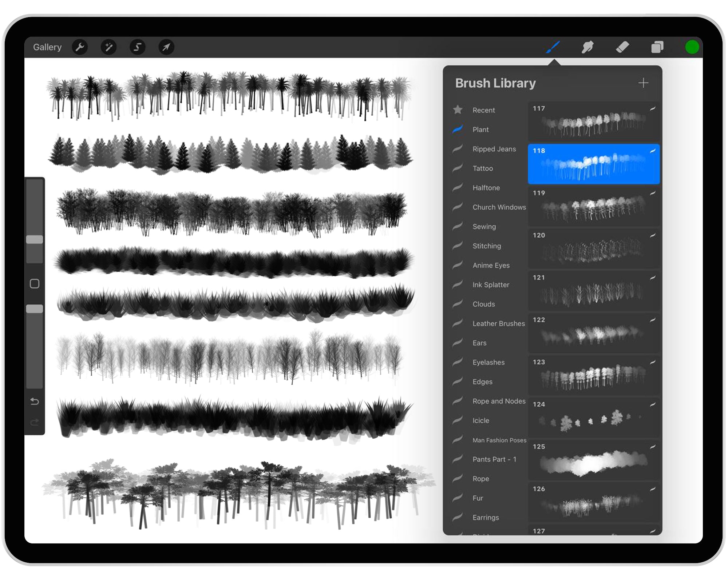Select the Plant brush set
The width and height of the screenshot is (728, 578).
point(481,129)
